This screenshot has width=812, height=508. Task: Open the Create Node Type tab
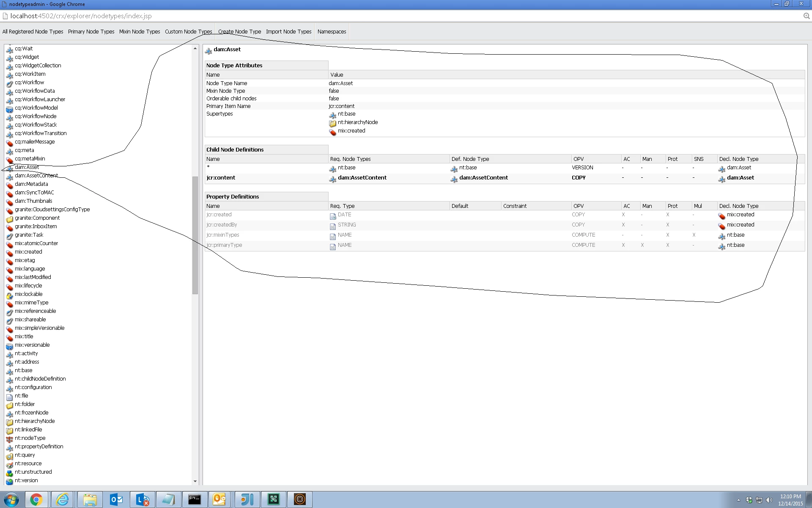[239, 32]
